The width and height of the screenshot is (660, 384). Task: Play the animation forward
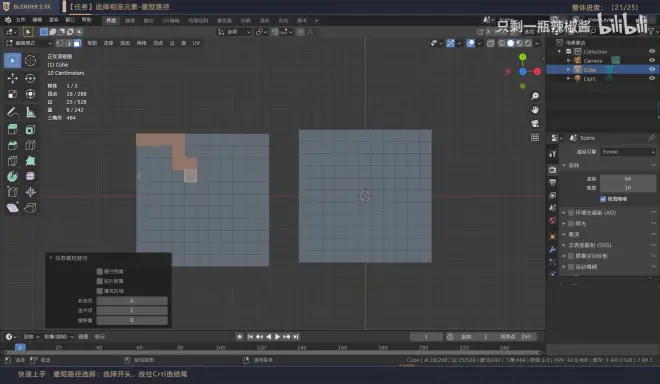(x=277, y=336)
